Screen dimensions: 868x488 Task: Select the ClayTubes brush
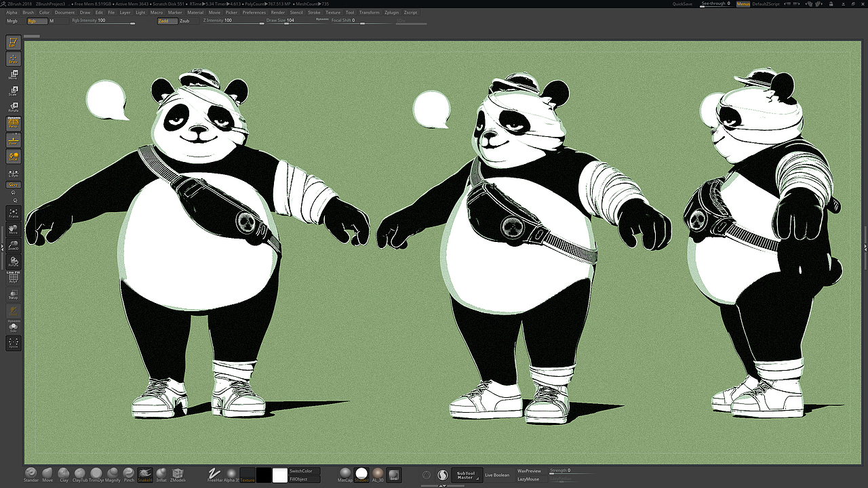80,475
